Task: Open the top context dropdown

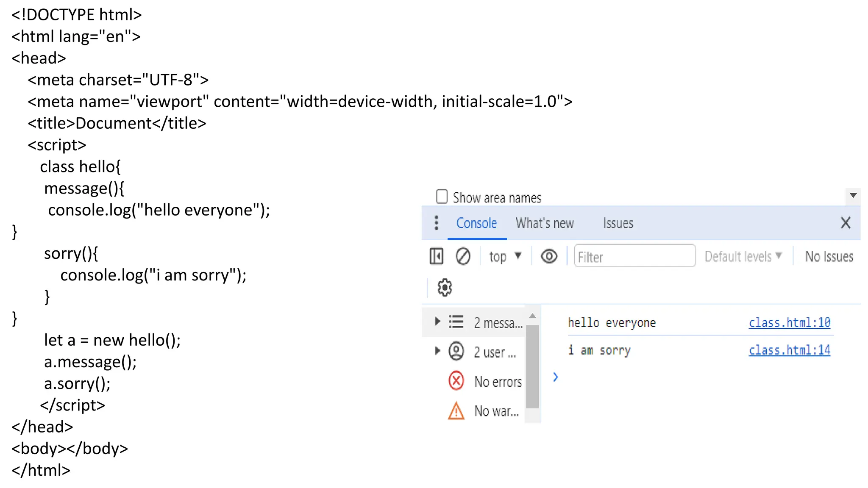Action: point(505,256)
